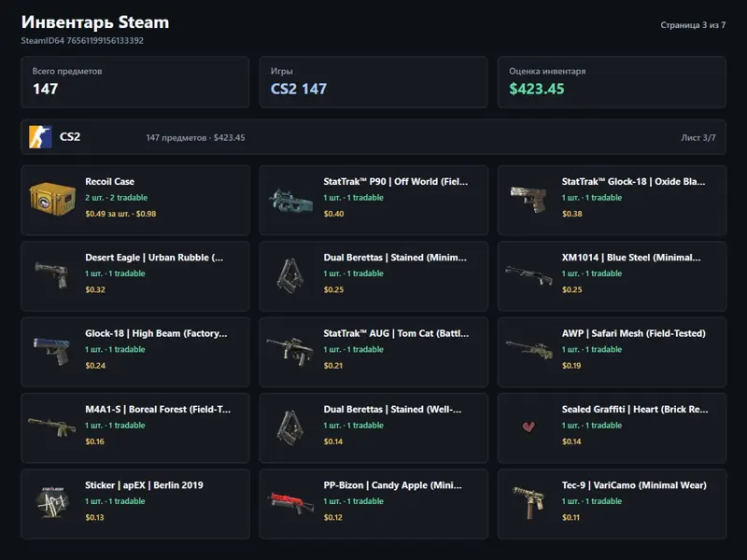
Task: Click the Glock-18 High Beam blue pistol icon
Action: point(52,351)
